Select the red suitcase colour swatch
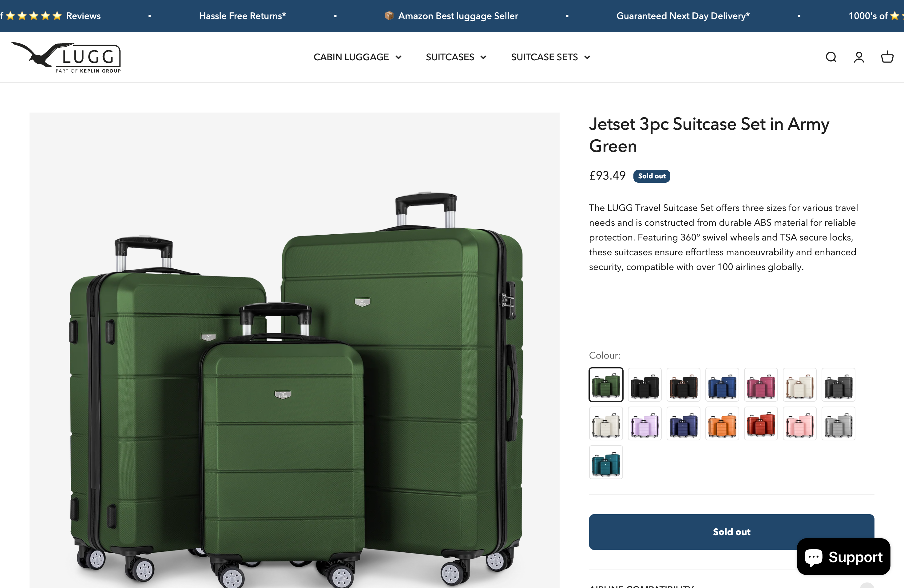 pos(761,423)
